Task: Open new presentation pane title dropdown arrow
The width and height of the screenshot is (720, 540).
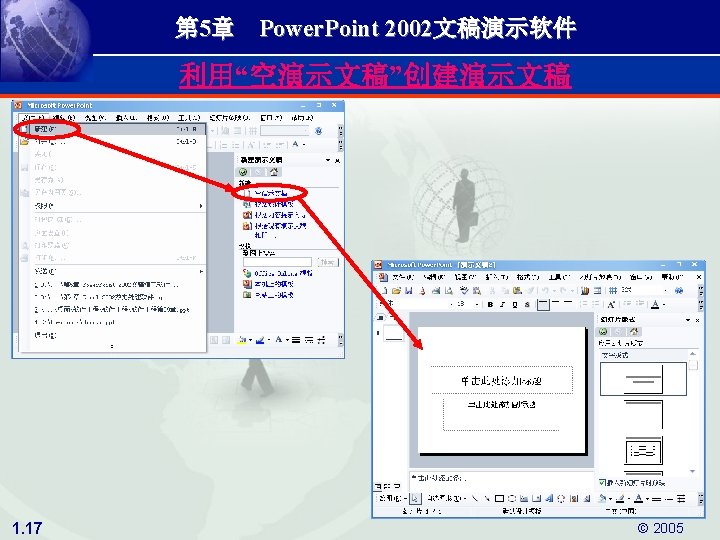Action: pyautogui.click(x=328, y=160)
